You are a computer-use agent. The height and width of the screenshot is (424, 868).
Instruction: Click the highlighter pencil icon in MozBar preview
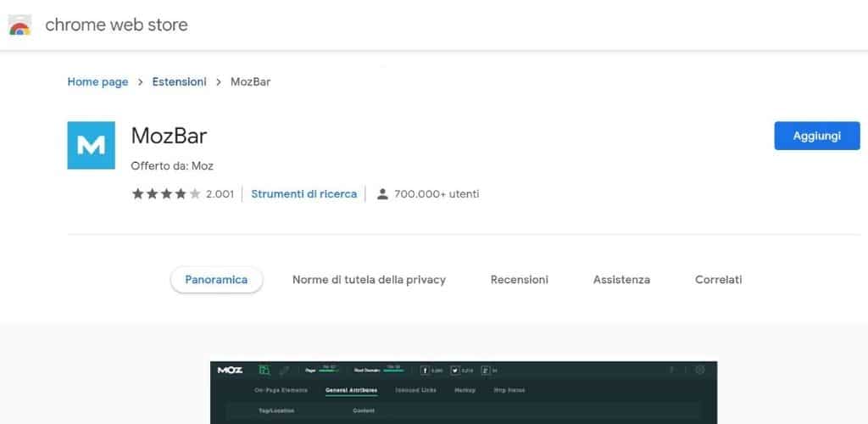pyautogui.click(x=285, y=370)
